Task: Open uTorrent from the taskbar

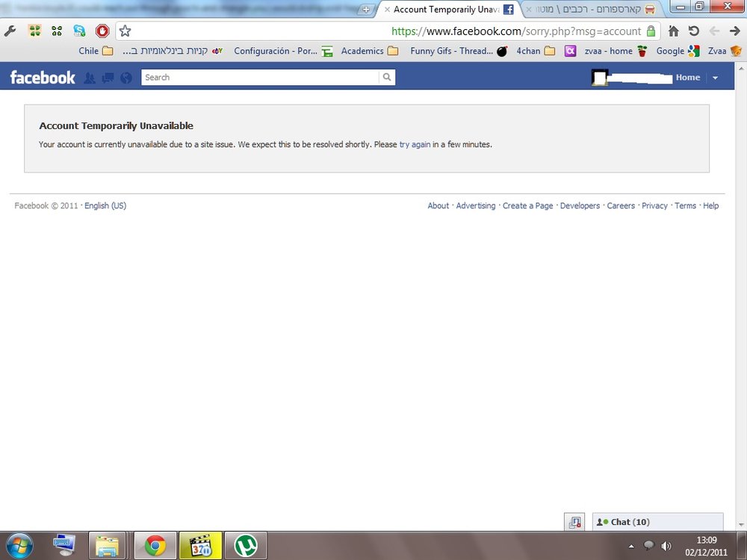Action: click(246, 546)
